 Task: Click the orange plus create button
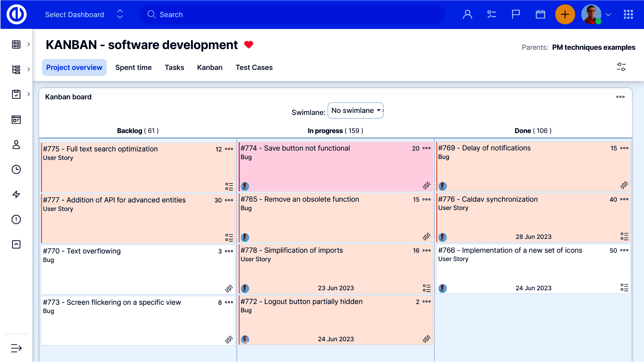click(565, 14)
